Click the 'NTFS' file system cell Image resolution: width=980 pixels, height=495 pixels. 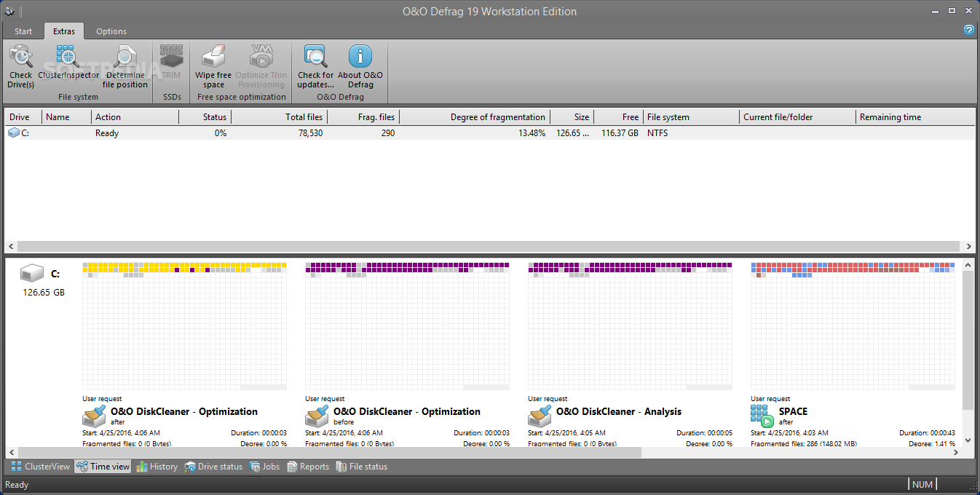658,133
